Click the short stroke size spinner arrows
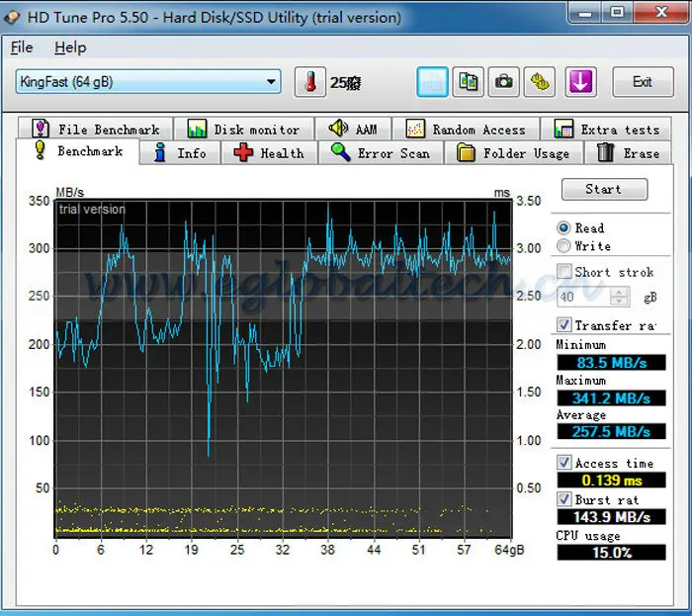Viewport: 692px width, 616px height. tap(620, 297)
